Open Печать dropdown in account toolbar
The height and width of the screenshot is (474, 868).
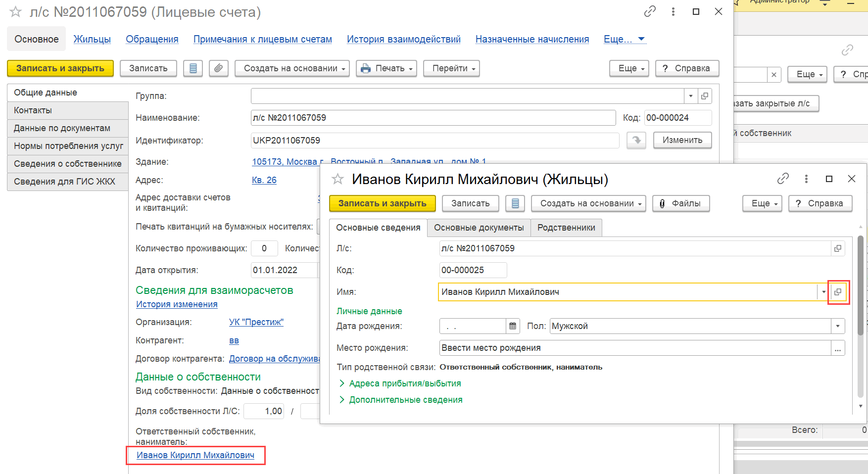(386, 68)
